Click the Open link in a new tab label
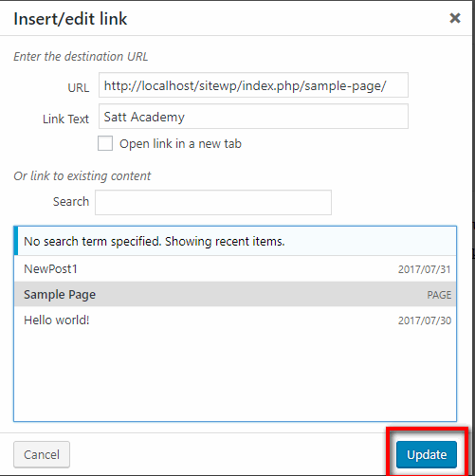Viewport: 475px width, 476px height. coord(180,144)
